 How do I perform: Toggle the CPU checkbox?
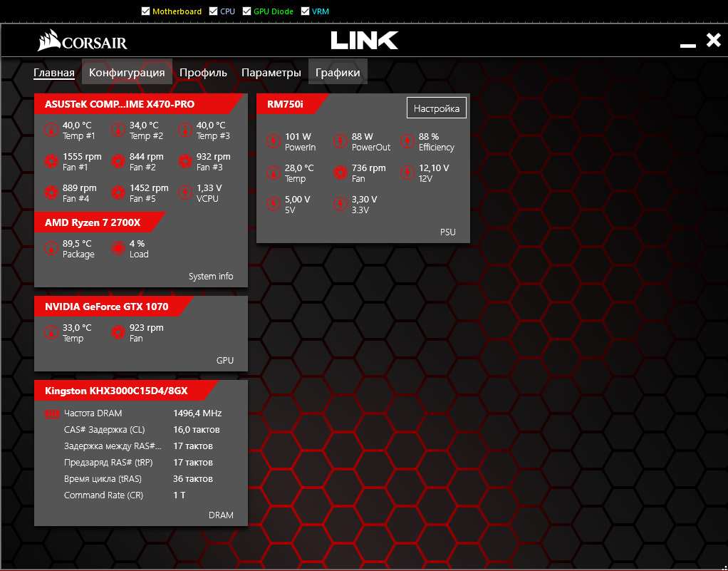tap(213, 11)
